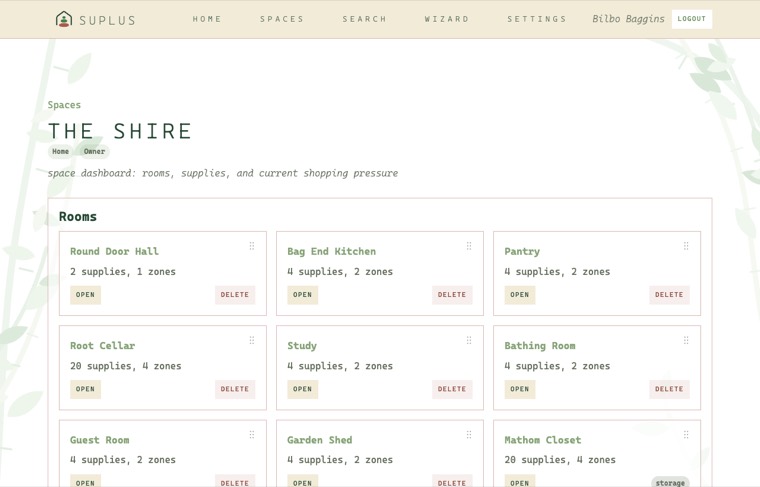Click the Pantry title link
Image resolution: width=760 pixels, height=487 pixels.
click(x=522, y=251)
